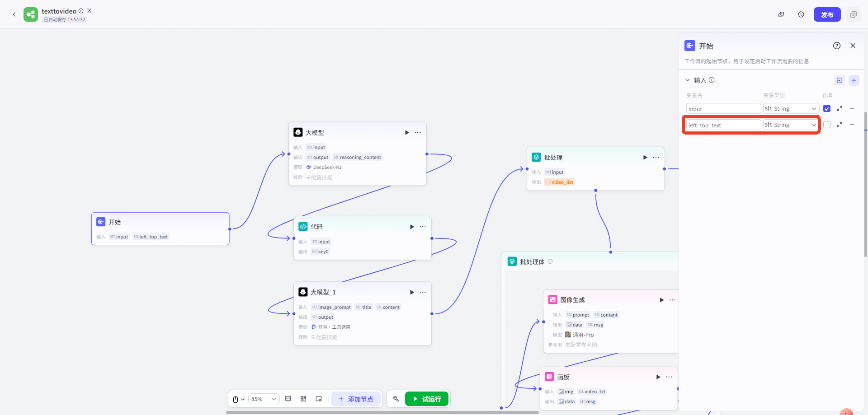Click the green 试运行 test run button
The width and height of the screenshot is (868, 415).
point(426,399)
